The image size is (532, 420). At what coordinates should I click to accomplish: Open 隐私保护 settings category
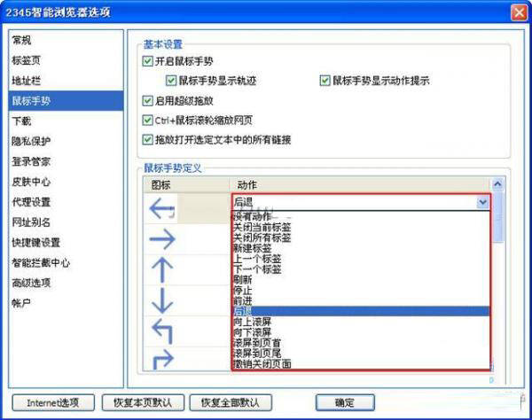[x=66, y=141]
